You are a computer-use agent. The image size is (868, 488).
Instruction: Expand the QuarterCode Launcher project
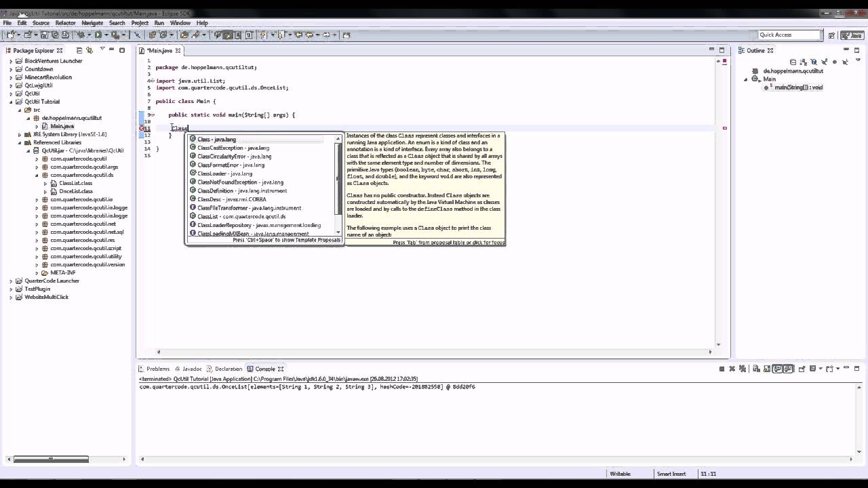click(x=11, y=281)
